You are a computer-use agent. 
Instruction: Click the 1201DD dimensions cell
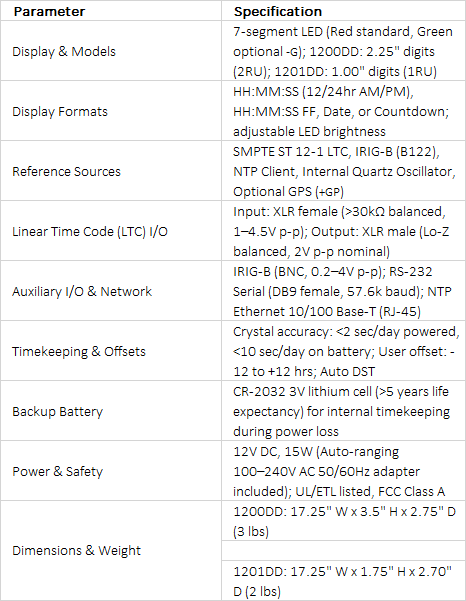click(343, 581)
